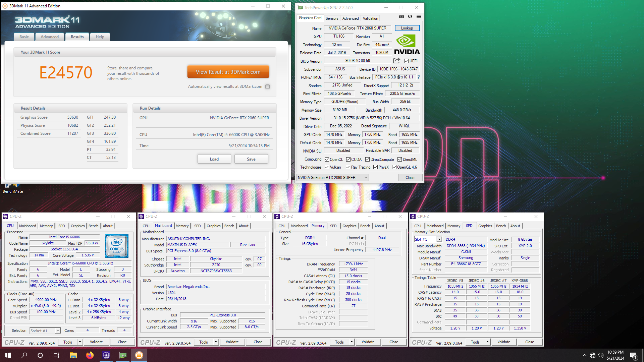This screenshot has height=362, width=644.
Task: Open File Explorer from taskbar
Action: [x=73, y=355]
